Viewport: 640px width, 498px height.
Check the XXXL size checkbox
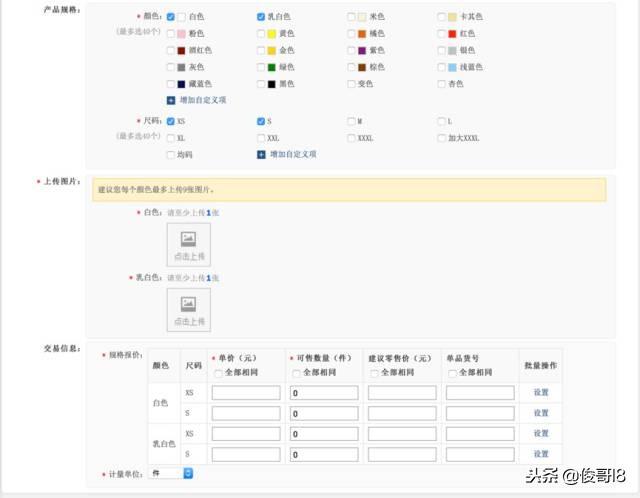[x=351, y=138]
